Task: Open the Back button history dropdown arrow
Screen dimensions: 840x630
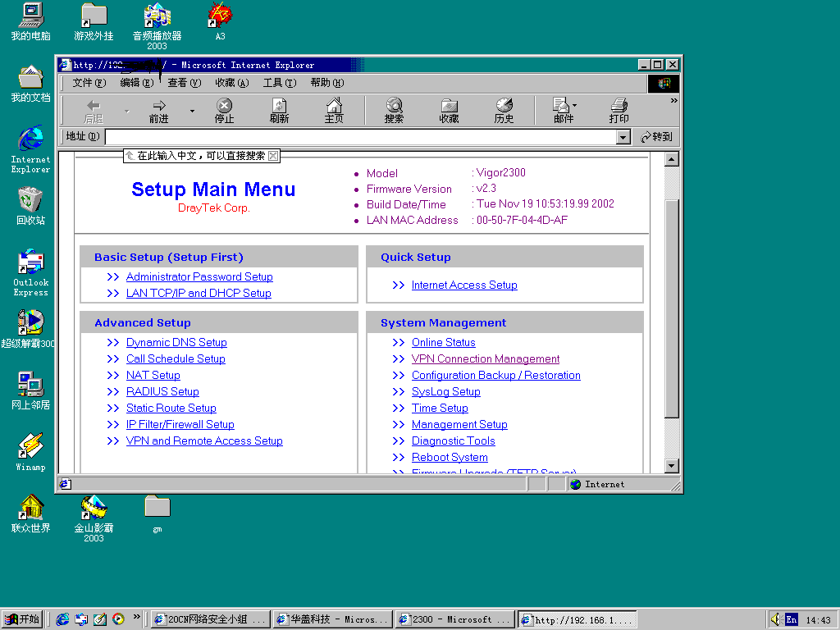Action: [127, 112]
